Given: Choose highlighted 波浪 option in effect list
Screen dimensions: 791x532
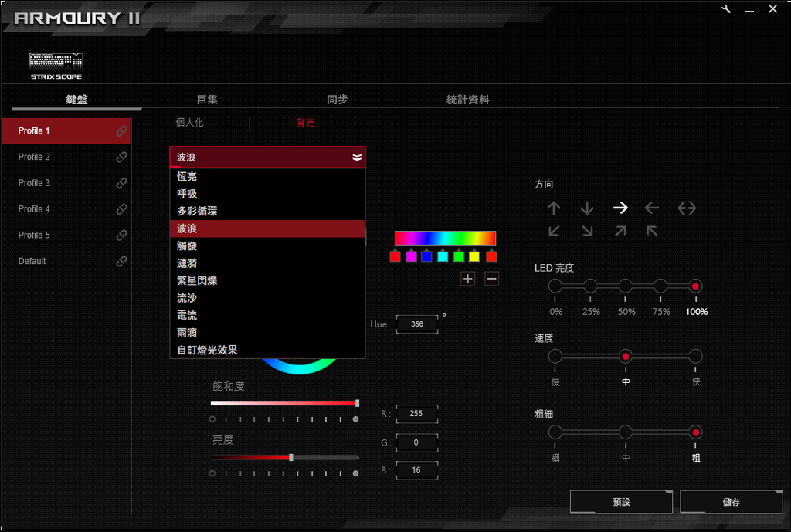Looking at the screenshot, I should pyautogui.click(x=267, y=229).
